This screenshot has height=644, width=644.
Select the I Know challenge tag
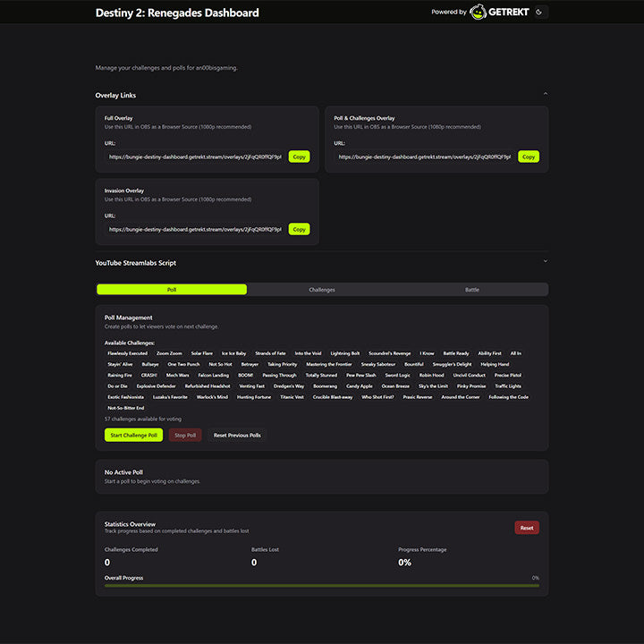pyautogui.click(x=427, y=353)
